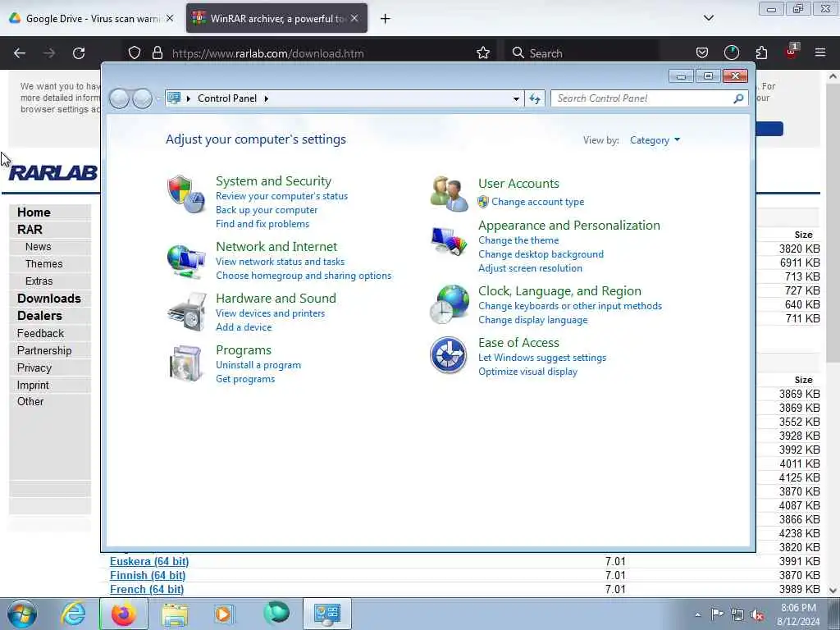Open Appearance and Personalization monitor icon
This screenshot has width=840, height=630.
449,241
